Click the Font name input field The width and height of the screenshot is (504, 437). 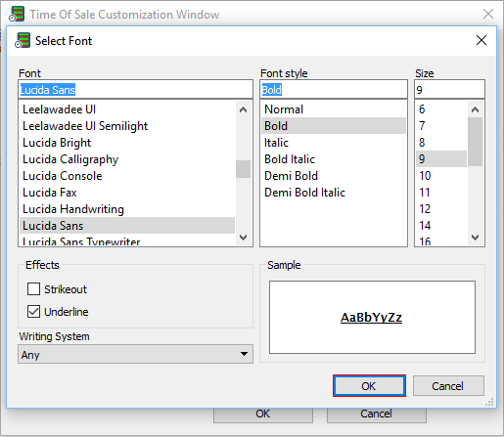pos(135,90)
